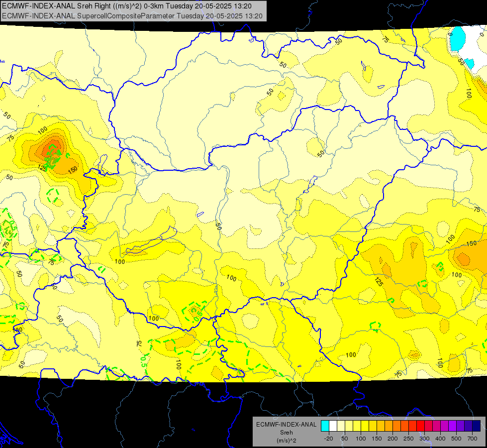Viewport: 487px width, 448px height.
Task: Click the '-20' legend scale value
Action: 328,439
